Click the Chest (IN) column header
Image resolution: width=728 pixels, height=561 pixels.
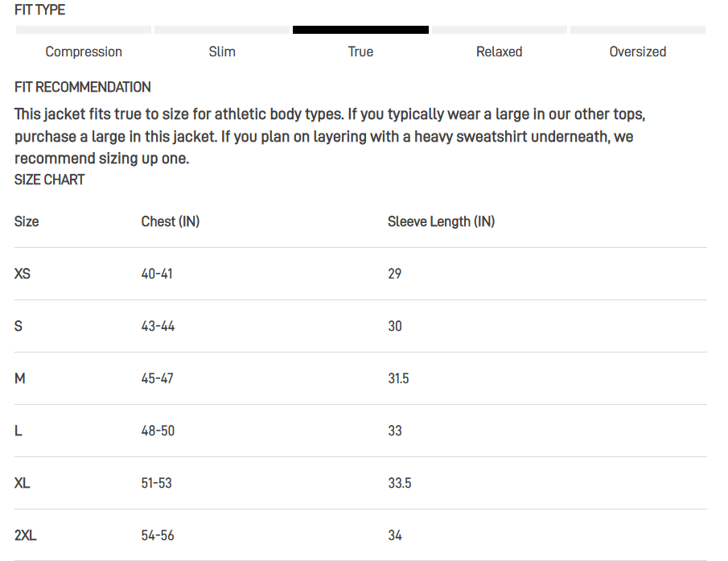pyautogui.click(x=171, y=221)
